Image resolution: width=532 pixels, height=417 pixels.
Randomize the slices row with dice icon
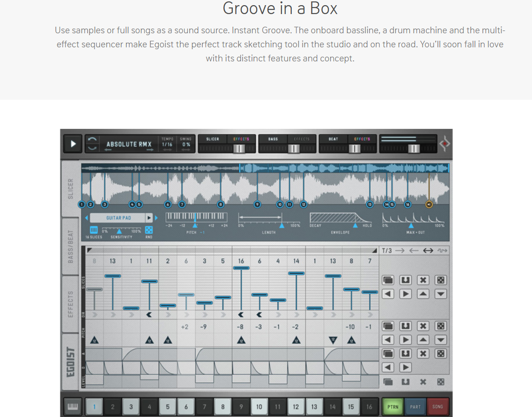pyautogui.click(x=441, y=280)
